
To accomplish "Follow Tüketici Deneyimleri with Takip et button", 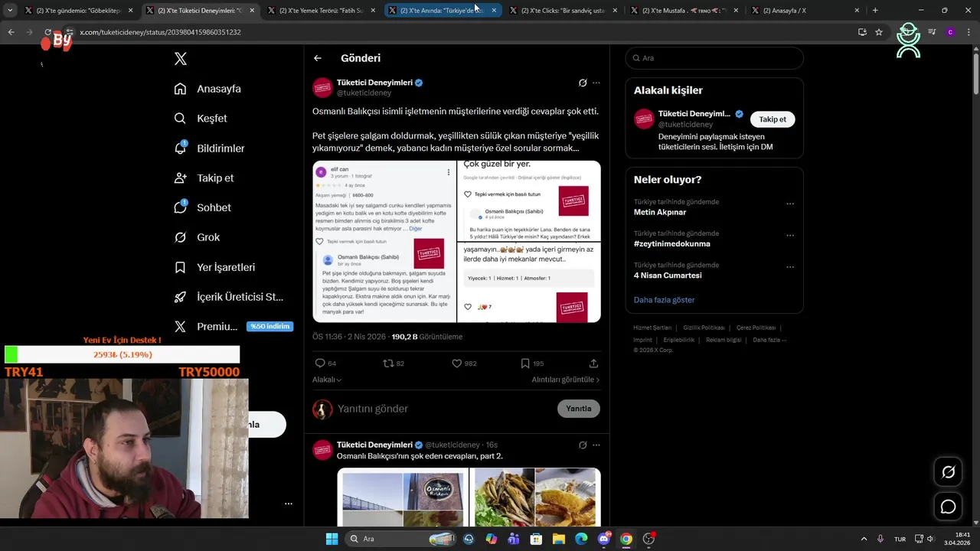I will coord(773,119).
